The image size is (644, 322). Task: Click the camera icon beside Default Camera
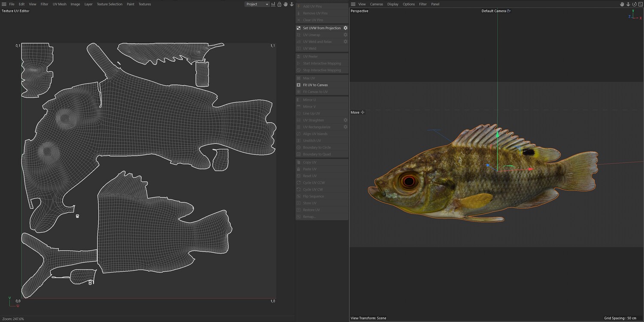[x=509, y=11]
